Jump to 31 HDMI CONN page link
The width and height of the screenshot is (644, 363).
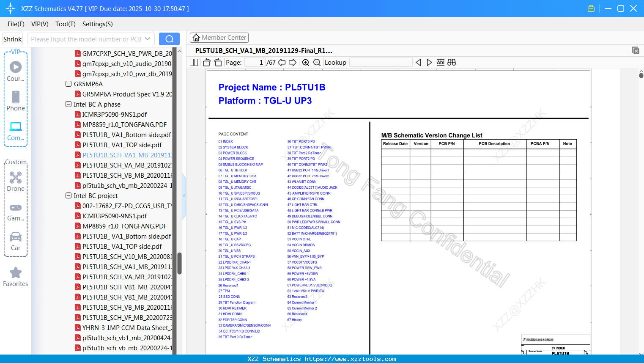coord(230,314)
